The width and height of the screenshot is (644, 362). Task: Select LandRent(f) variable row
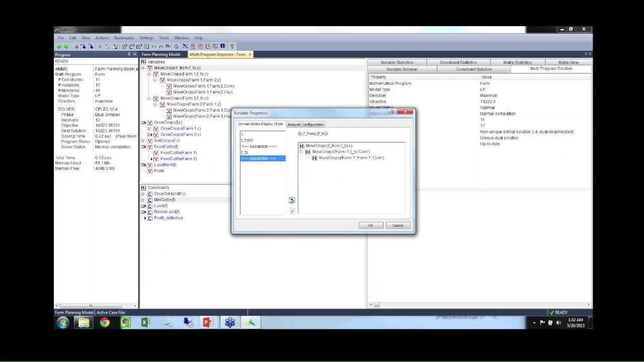[165, 165]
